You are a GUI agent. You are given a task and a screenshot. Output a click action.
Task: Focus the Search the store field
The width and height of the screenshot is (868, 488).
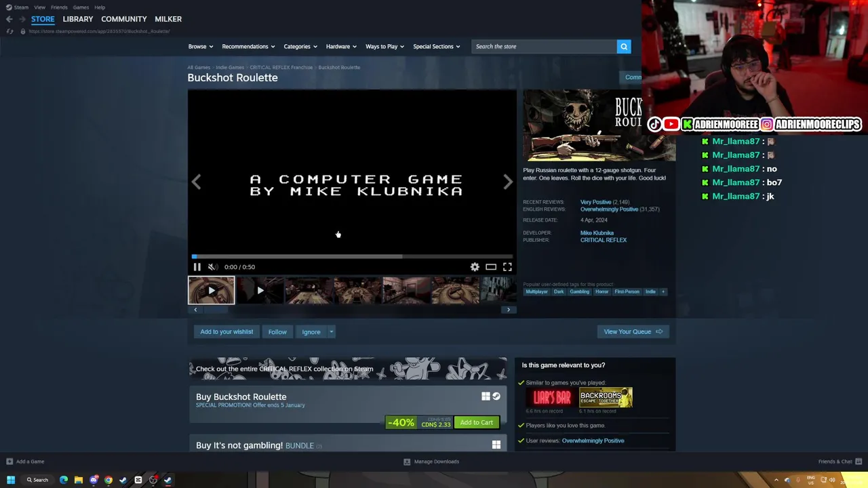tap(544, 46)
